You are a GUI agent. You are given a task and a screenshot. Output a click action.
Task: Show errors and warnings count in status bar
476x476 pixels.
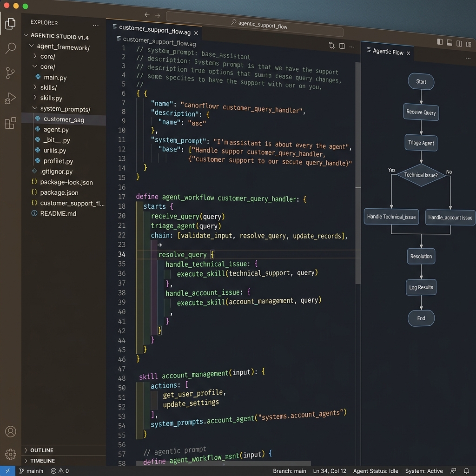[x=59, y=471]
